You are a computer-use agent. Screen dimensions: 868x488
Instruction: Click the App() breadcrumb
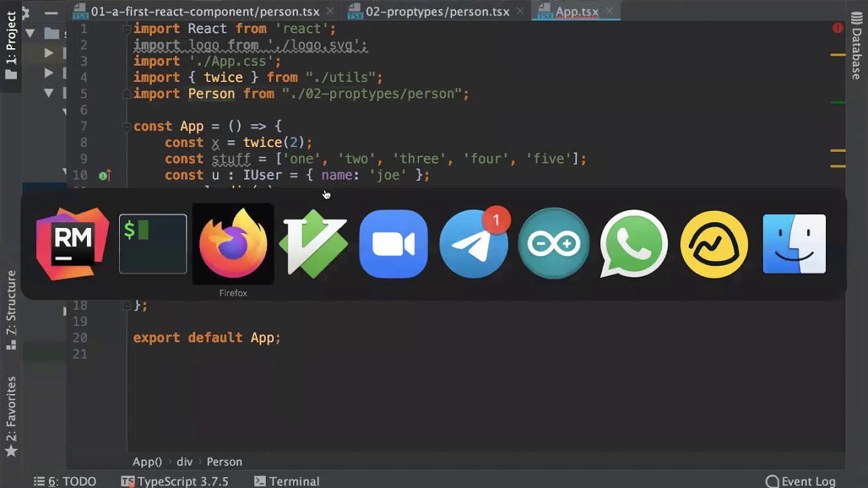point(147,462)
